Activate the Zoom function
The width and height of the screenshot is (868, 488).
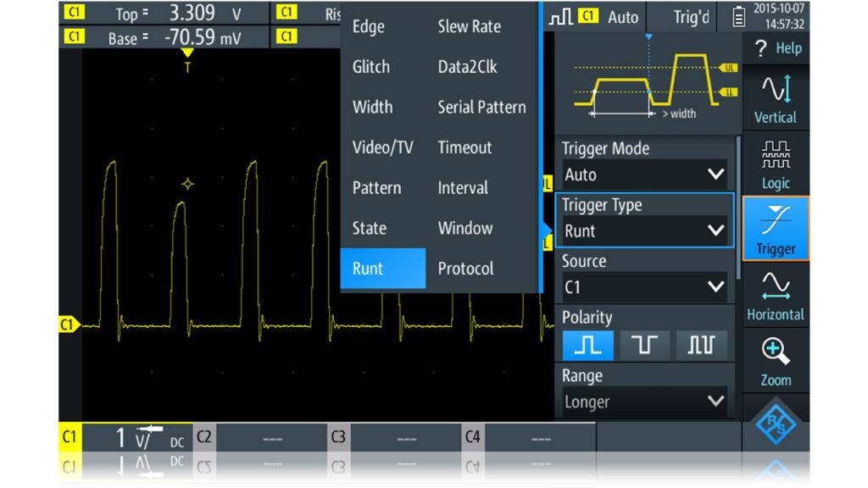776,361
